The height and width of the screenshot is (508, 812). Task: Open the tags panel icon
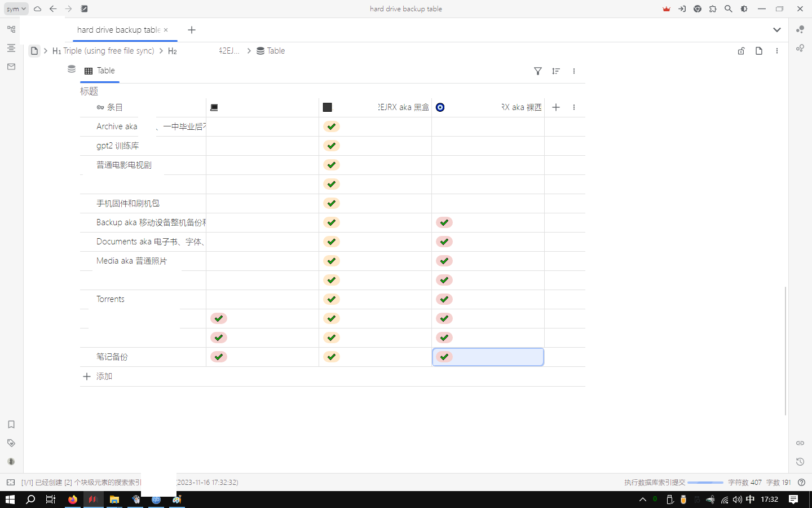coord(11,443)
